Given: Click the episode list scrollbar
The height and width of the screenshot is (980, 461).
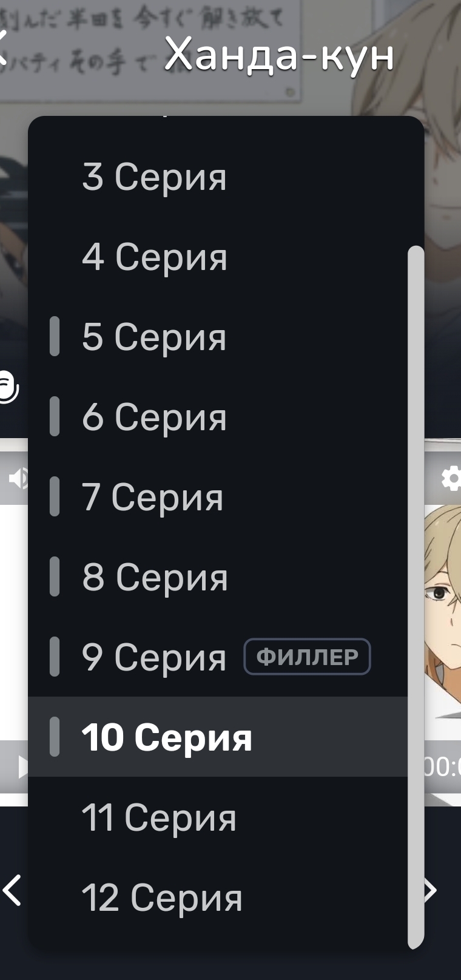Looking at the screenshot, I should (x=416, y=597).
